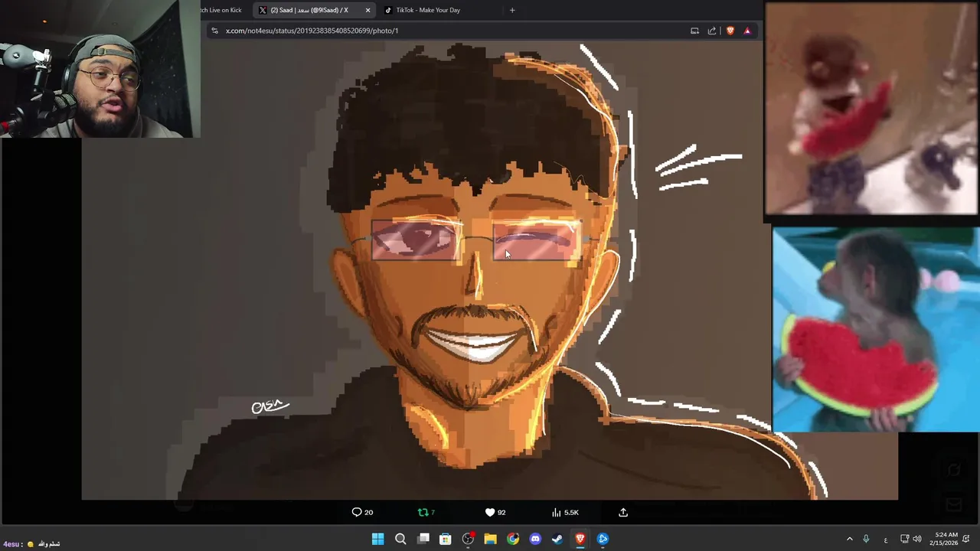The height and width of the screenshot is (551, 980).
Task: Close the Saad X tab
Action: click(x=367, y=10)
